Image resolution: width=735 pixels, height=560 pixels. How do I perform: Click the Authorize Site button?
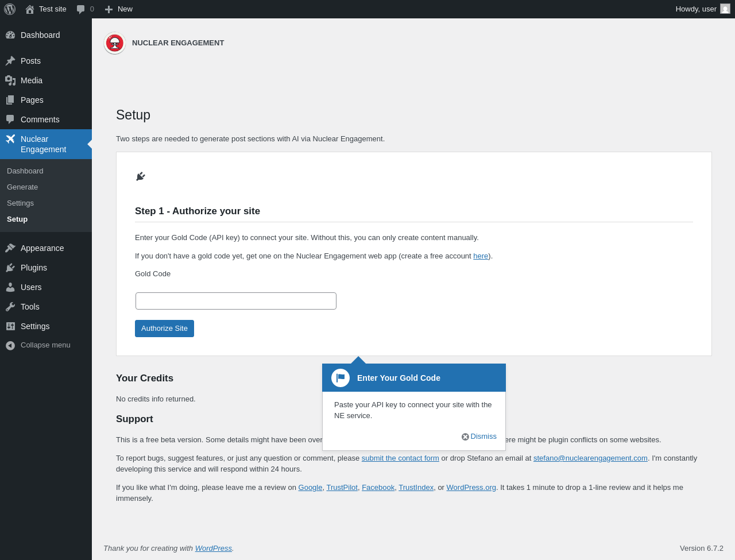(164, 329)
